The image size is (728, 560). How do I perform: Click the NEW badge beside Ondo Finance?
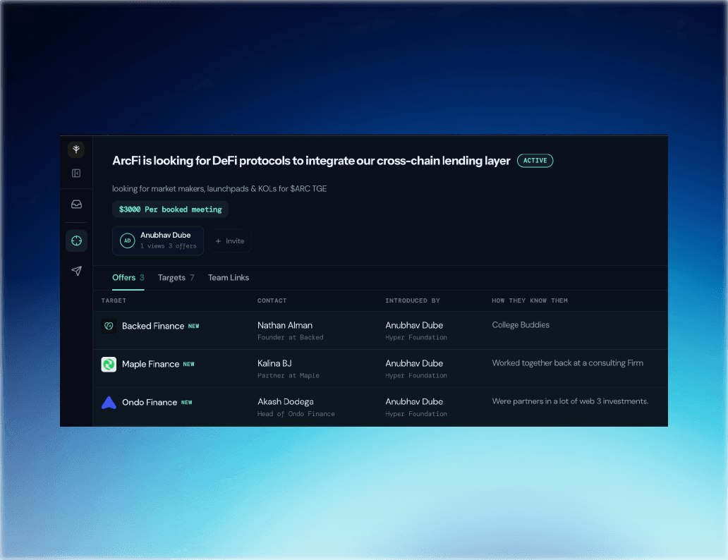pos(187,403)
